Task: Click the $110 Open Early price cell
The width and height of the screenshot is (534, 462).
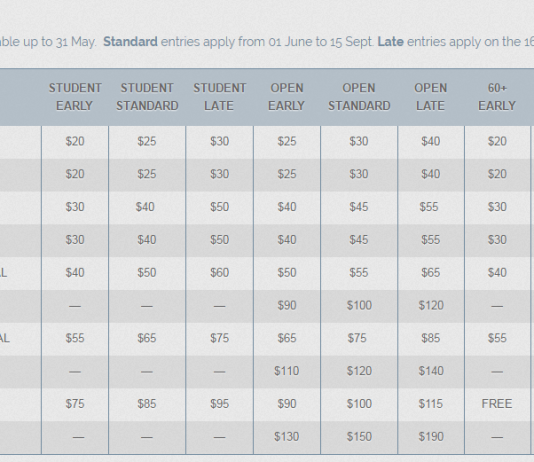Action: click(286, 371)
